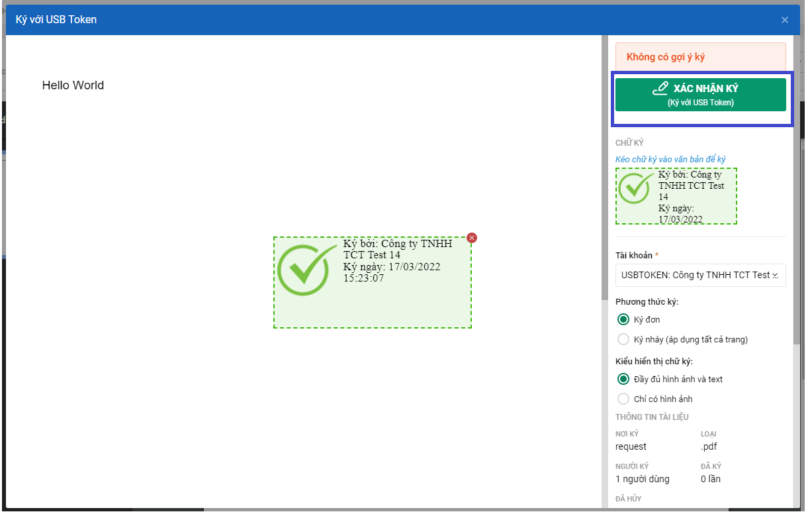The image size is (812, 516).
Task: Open the Tài khoản USBTOKEN dropdown
Action: 700,275
